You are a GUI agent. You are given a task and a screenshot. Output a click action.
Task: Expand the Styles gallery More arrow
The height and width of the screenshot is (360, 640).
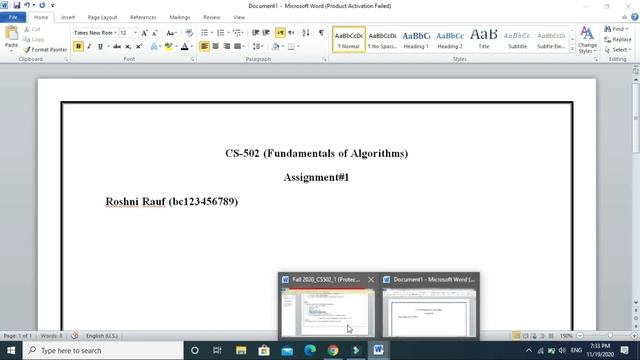[x=572, y=49]
